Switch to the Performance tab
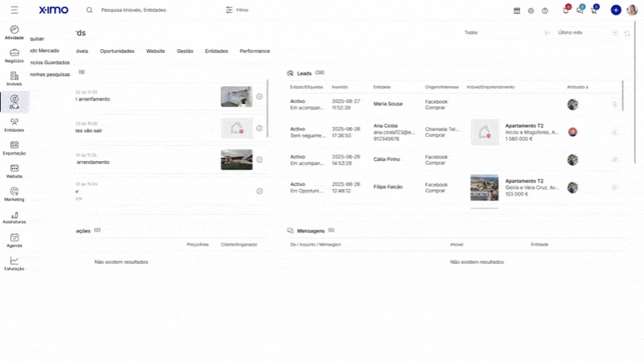 click(x=254, y=51)
